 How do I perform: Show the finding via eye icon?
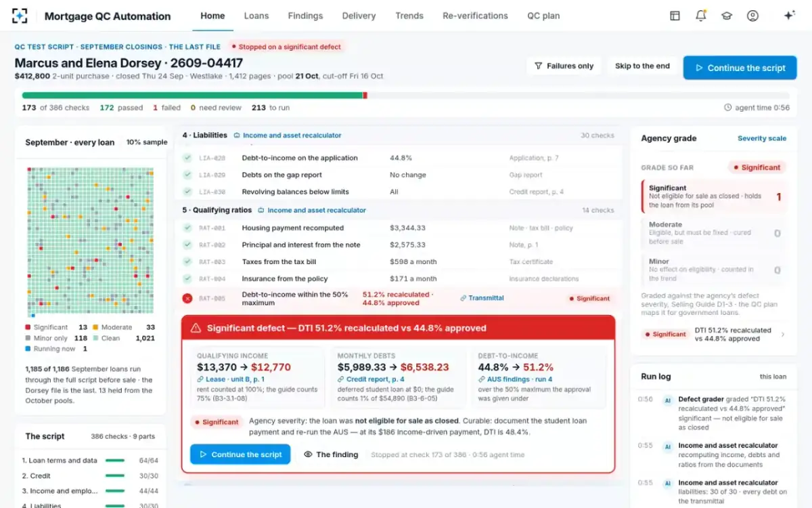click(309, 454)
